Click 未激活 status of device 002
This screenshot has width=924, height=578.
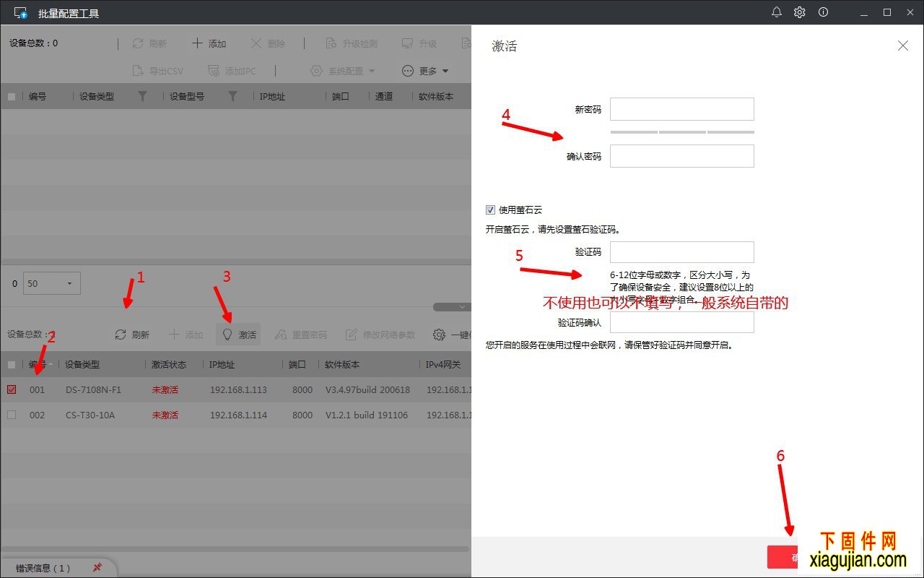point(165,415)
